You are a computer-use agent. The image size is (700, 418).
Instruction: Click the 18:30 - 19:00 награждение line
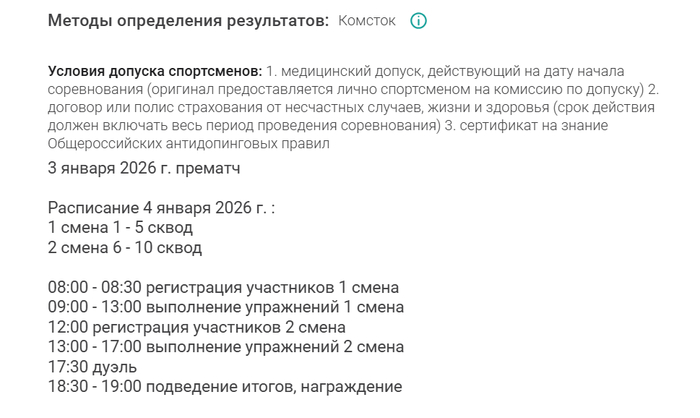pos(225,387)
